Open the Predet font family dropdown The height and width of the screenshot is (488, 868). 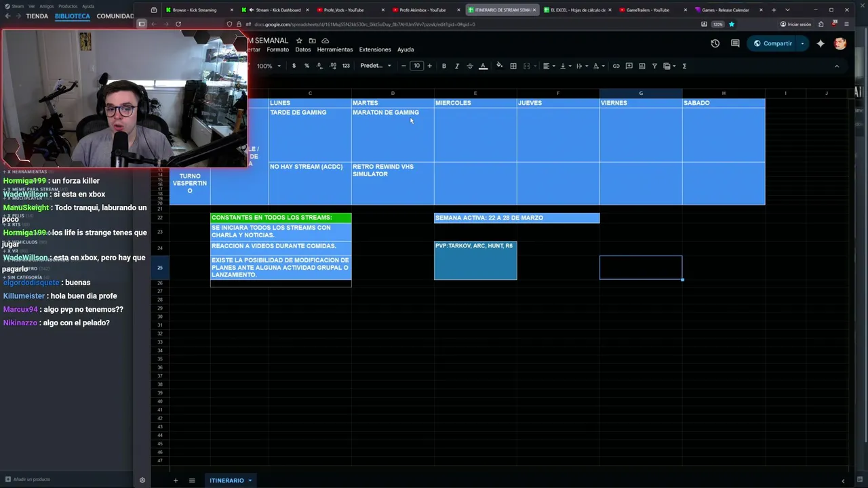click(375, 66)
